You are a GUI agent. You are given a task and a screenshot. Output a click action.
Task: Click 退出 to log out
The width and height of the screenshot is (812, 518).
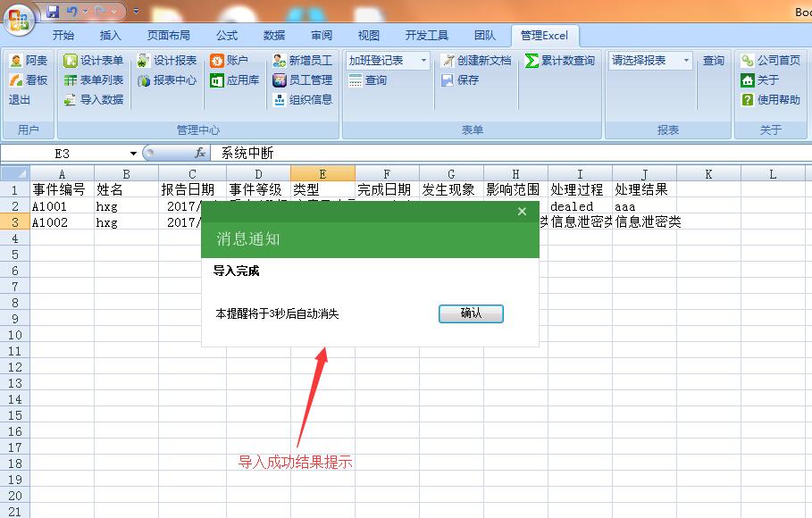click(x=19, y=99)
